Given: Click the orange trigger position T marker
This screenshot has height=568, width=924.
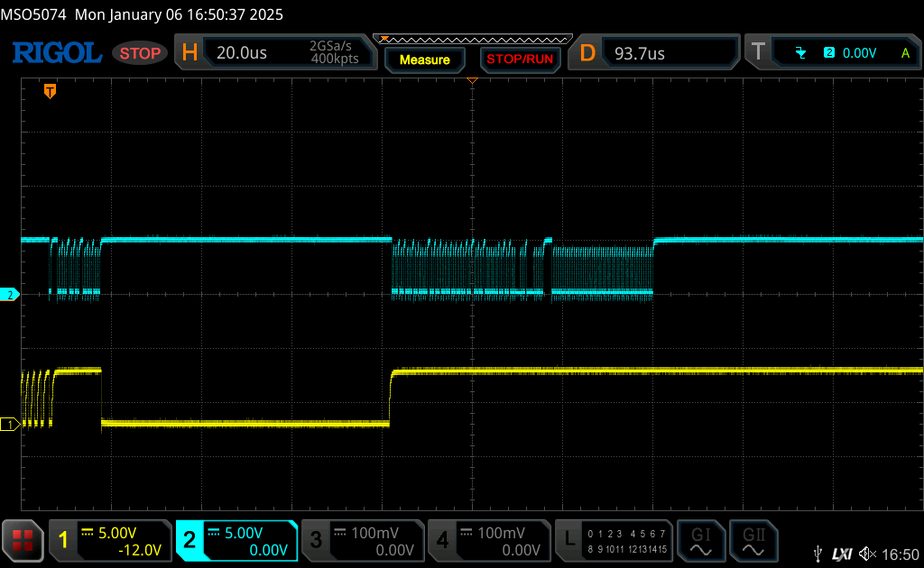Looking at the screenshot, I should [51, 91].
